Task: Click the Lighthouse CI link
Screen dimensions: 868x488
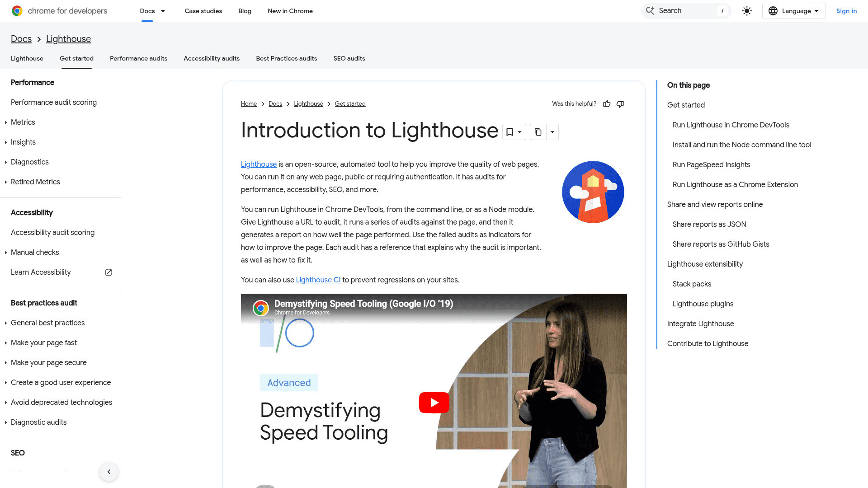Action: click(318, 280)
